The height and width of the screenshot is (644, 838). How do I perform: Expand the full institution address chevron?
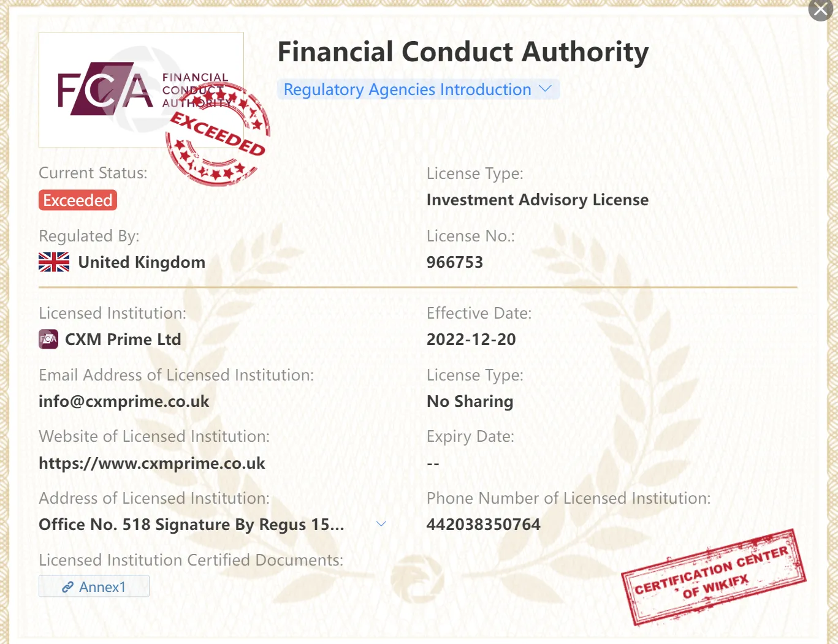pos(381,524)
